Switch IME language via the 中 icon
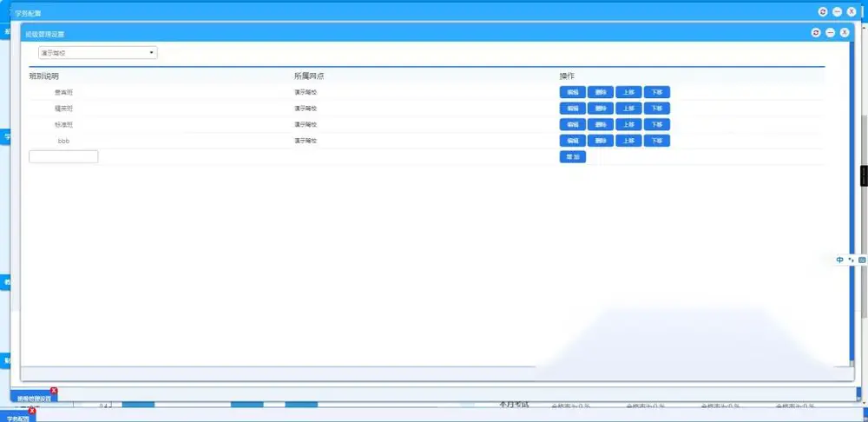The image size is (868, 422). click(x=839, y=260)
